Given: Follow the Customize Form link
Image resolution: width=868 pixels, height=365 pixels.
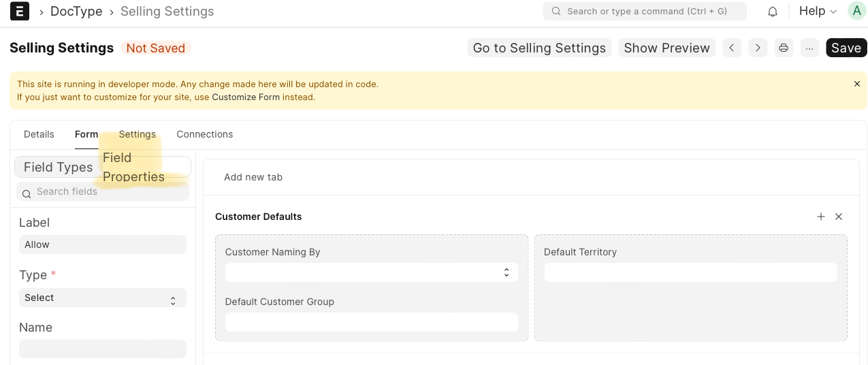Looking at the screenshot, I should click(245, 97).
